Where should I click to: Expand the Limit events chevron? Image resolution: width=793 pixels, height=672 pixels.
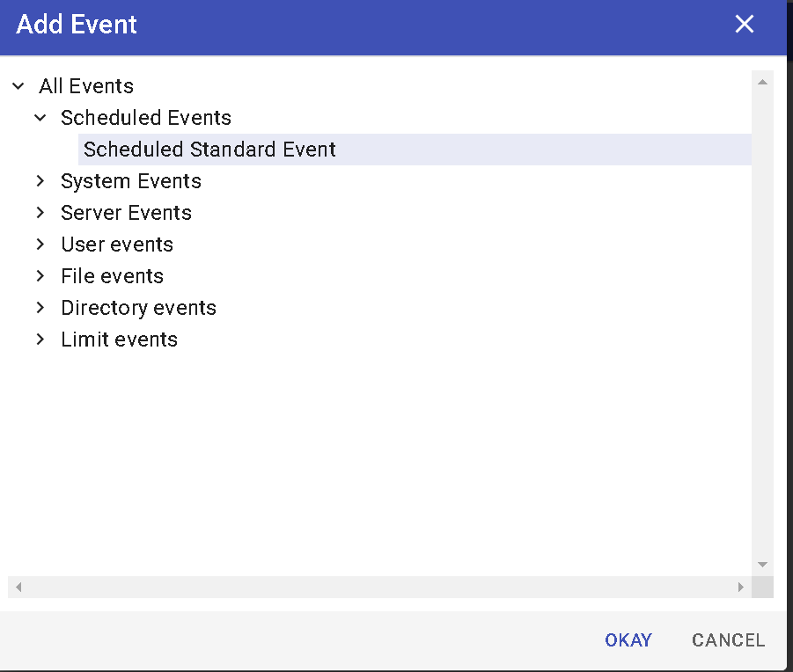(40, 340)
